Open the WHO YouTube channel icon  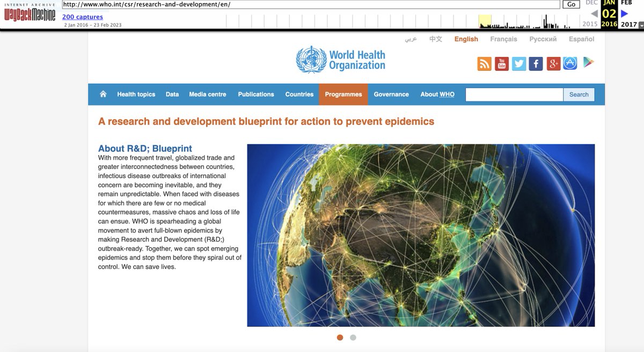point(501,64)
